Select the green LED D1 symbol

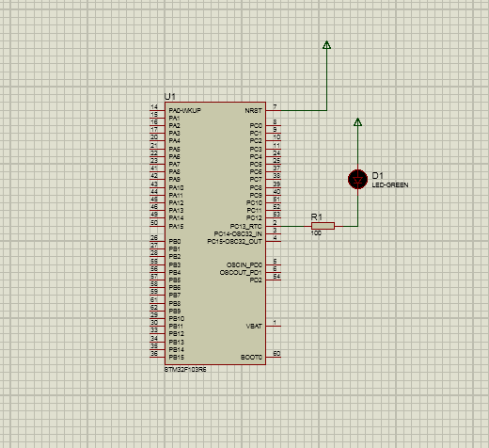point(357,180)
